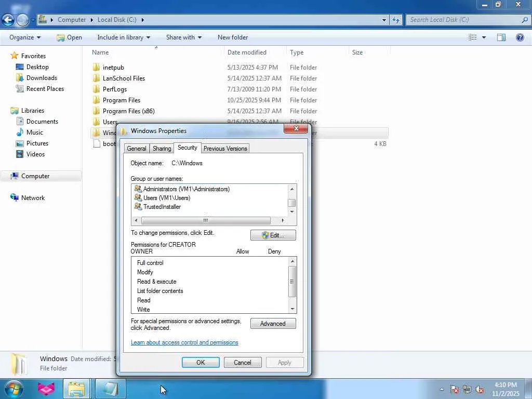Click the pink cat taskbar icon
The width and height of the screenshot is (532, 399).
pos(46,389)
